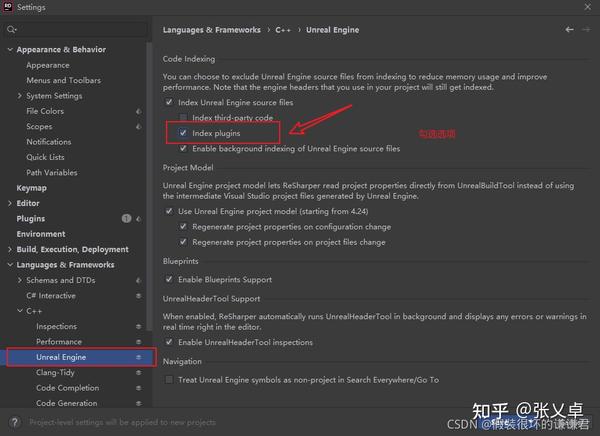This screenshot has height=436, width=600.
Task: Select C++ Performance settings
Action: coord(59,341)
